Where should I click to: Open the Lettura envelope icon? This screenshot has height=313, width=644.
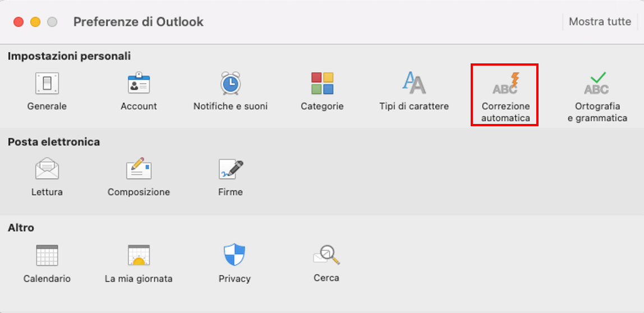pyautogui.click(x=47, y=169)
